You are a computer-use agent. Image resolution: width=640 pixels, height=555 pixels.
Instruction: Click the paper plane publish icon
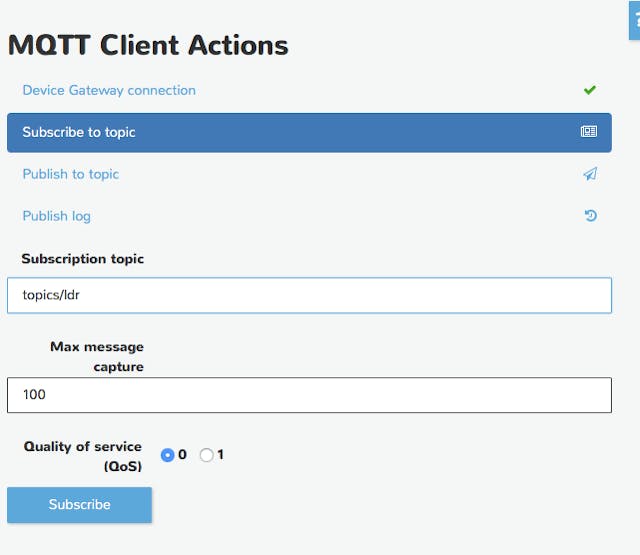(x=590, y=174)
